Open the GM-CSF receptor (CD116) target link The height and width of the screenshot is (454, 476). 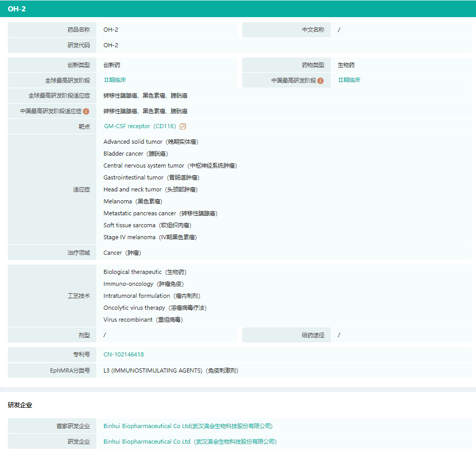140,127
